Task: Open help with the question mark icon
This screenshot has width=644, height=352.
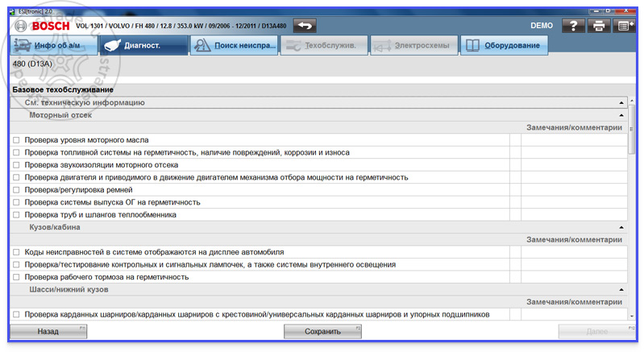Action: (x=573, y=26)
